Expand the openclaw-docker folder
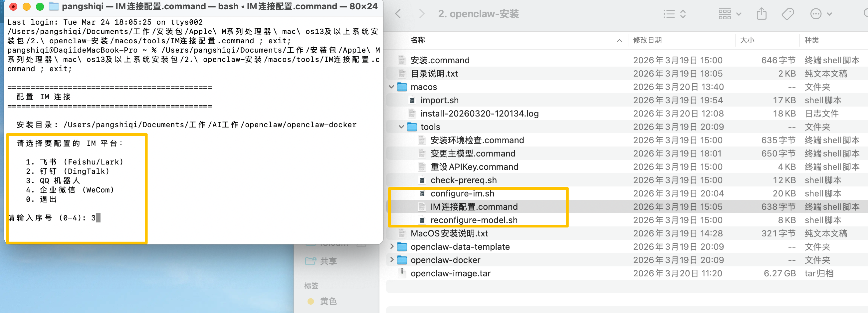868x313 pixels. click(x=391, y=260)
